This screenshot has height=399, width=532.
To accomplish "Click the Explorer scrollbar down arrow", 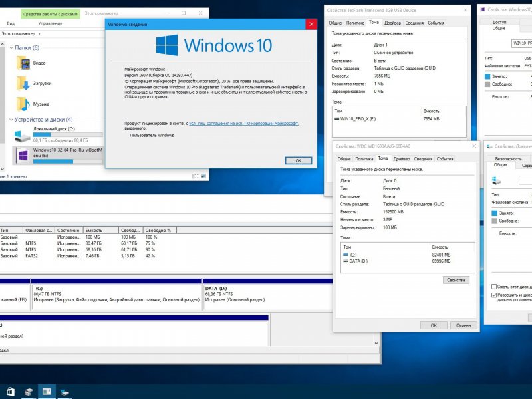I will tap(3, 169).
